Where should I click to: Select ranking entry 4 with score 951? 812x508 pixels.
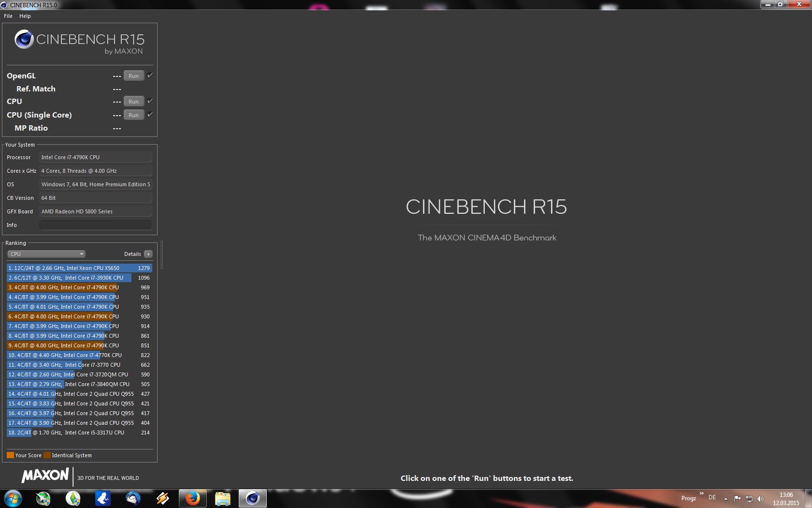click(x=79, y=297)
